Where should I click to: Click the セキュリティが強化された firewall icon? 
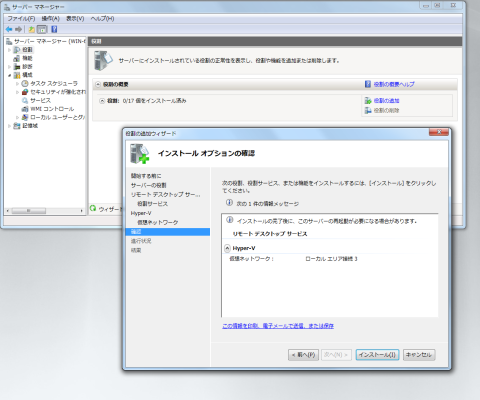click(x=25, y=92)
